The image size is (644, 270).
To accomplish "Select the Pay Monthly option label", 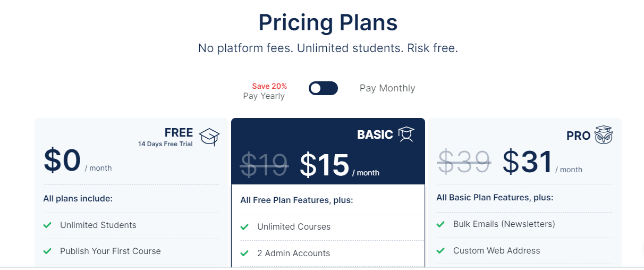I will tap(387, 88).
